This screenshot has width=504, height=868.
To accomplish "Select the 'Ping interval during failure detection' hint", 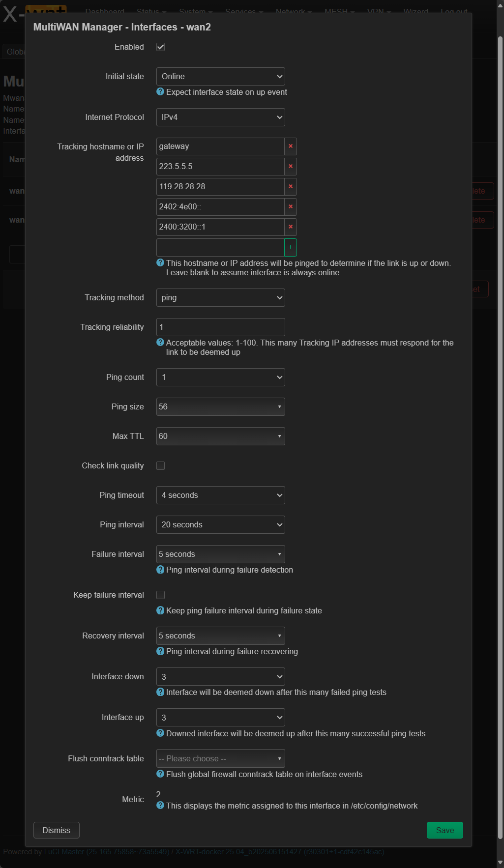I will tap(230, 570).
